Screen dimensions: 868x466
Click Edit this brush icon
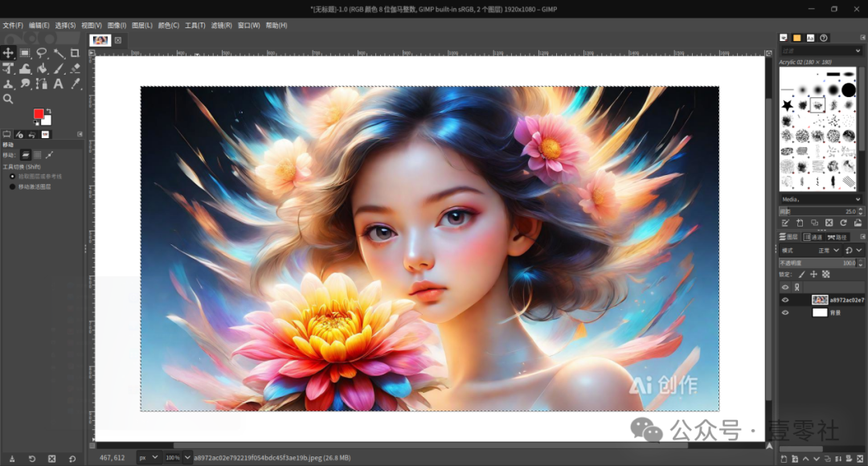tap(785, 223)
